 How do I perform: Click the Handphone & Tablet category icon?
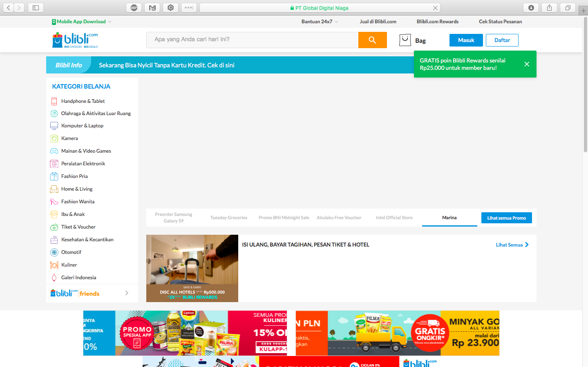pyautogui.click(x=54, y=101)
